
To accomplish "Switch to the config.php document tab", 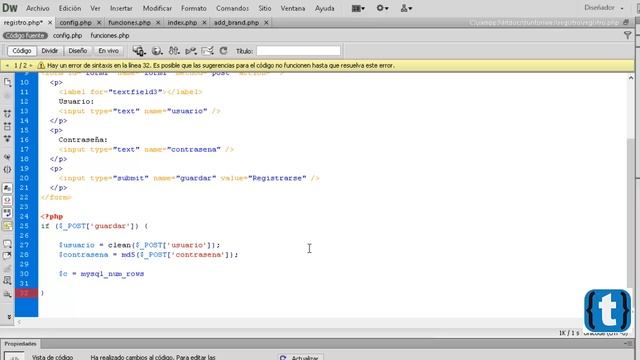I will click(x=76, y=22).
